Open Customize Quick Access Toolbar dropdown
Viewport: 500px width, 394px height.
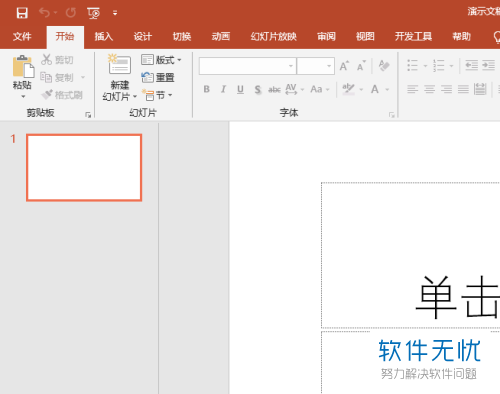pos(115,13)
